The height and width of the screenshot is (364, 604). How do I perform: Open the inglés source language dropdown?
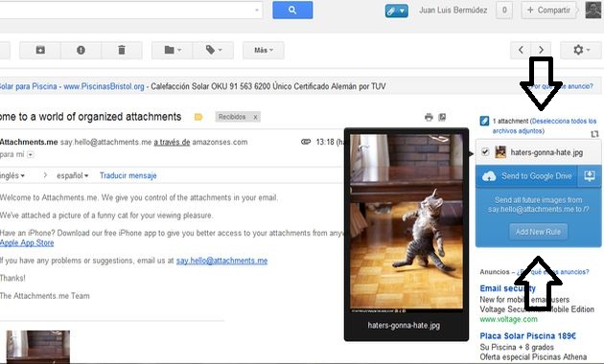tap(12, 175)
